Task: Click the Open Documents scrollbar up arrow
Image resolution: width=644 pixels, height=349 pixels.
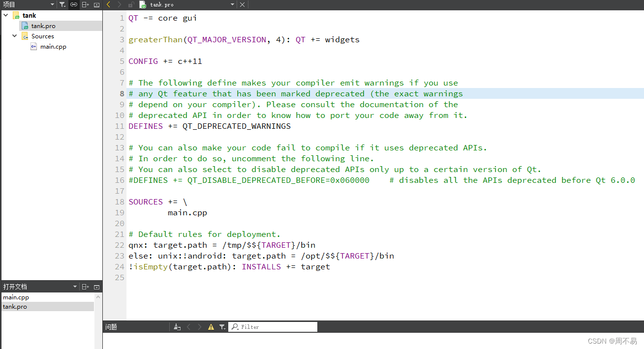Action: [98, 297]
